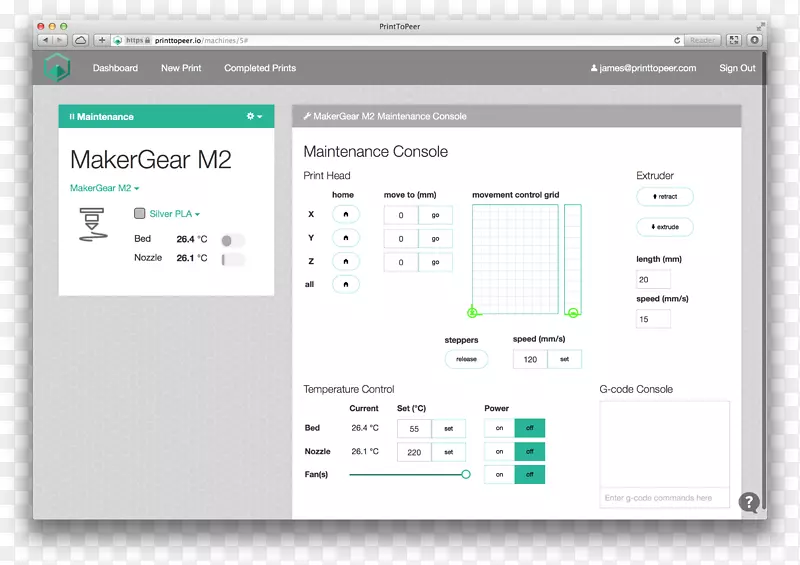Home the X axis
This screenshot has height=565, width=800.
coord(345,215)
